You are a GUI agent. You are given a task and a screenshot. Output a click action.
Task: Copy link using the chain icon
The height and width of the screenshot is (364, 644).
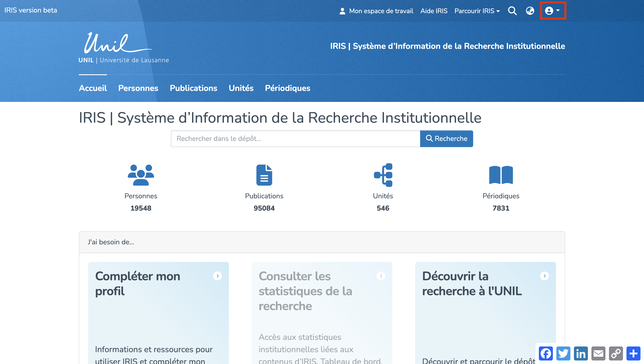tap(616, 353)
